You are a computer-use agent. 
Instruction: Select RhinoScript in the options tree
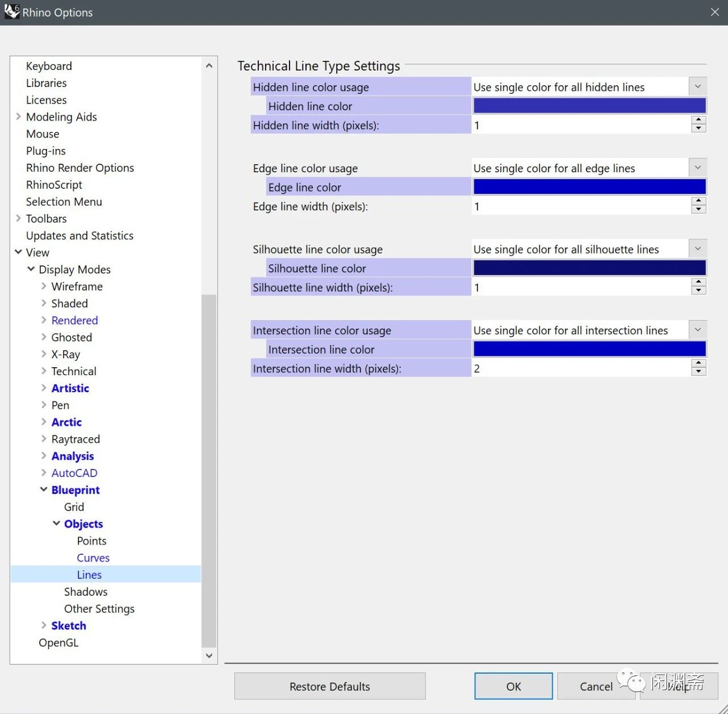pyautogui.click(x=54, y=185)
